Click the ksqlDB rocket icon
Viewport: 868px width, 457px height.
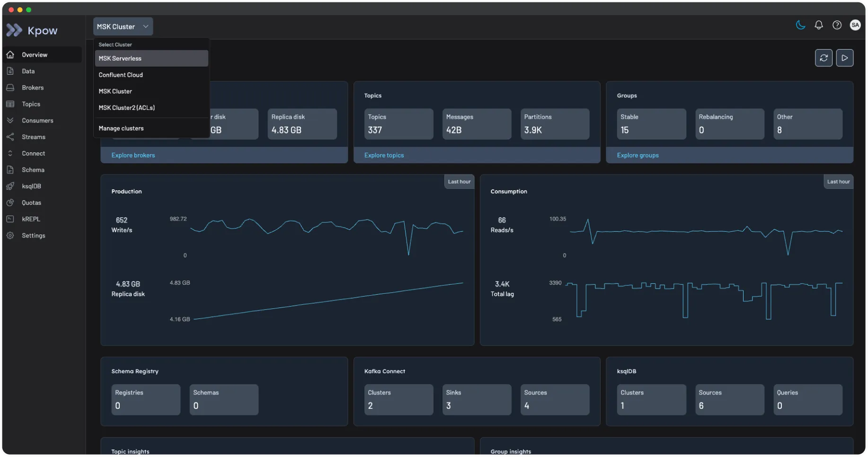[x=10, y=186]
